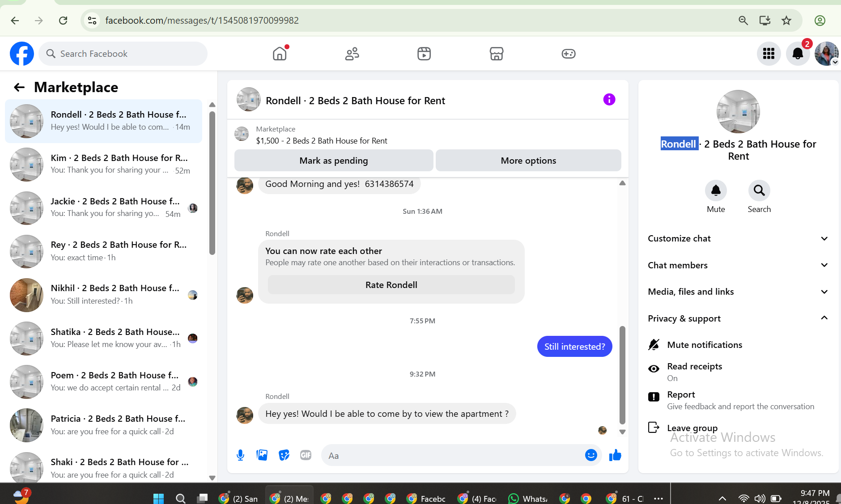
Task: Open Windows taskbar search
Action: [x=181, y=498]
